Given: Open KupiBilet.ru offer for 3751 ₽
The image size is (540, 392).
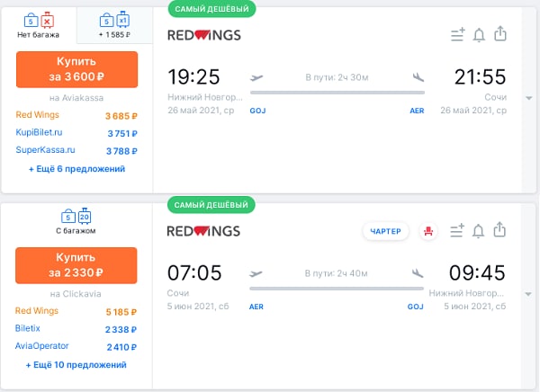Looking at the screenshot, I should [76, 133].
